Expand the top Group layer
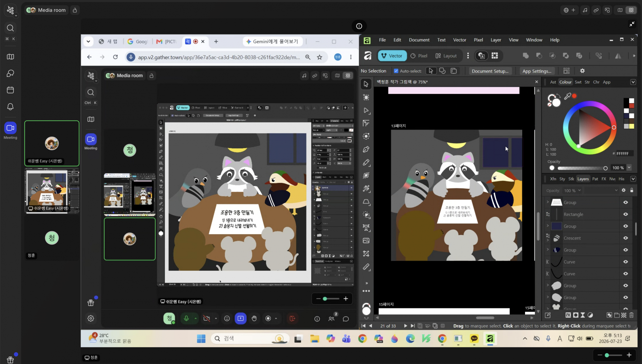 click(x=548, y=202)
